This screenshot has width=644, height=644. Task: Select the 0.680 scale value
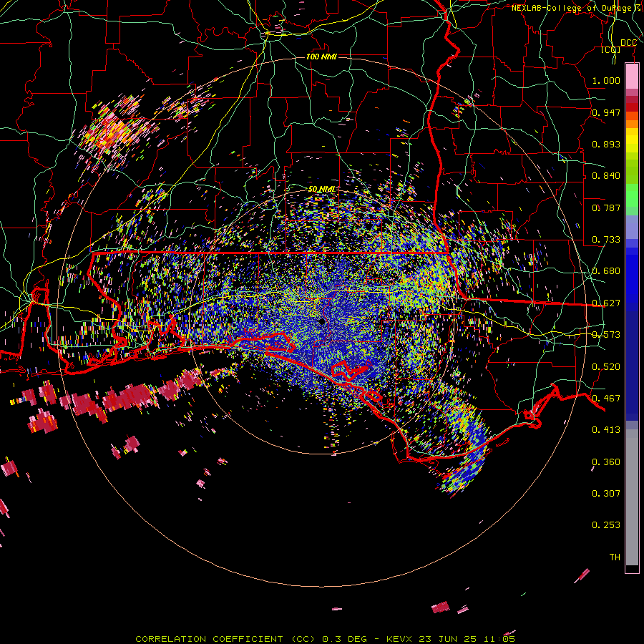coord(606,271)
